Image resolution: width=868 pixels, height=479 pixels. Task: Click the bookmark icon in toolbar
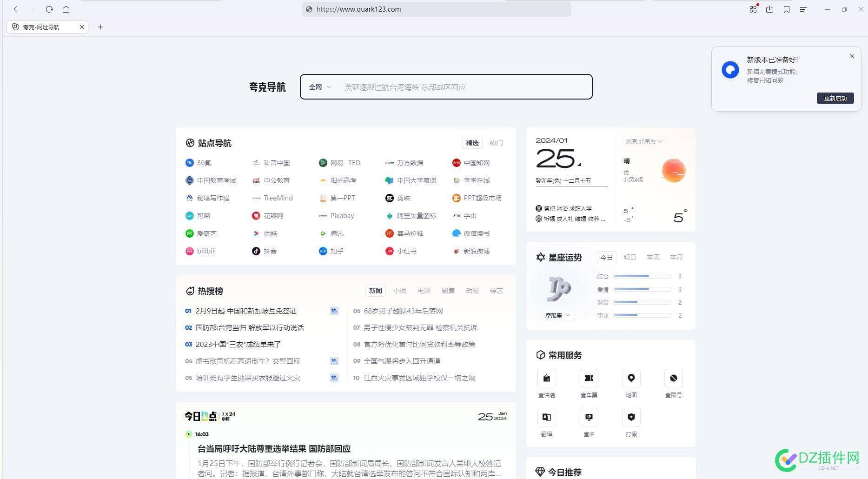(787, 9)
